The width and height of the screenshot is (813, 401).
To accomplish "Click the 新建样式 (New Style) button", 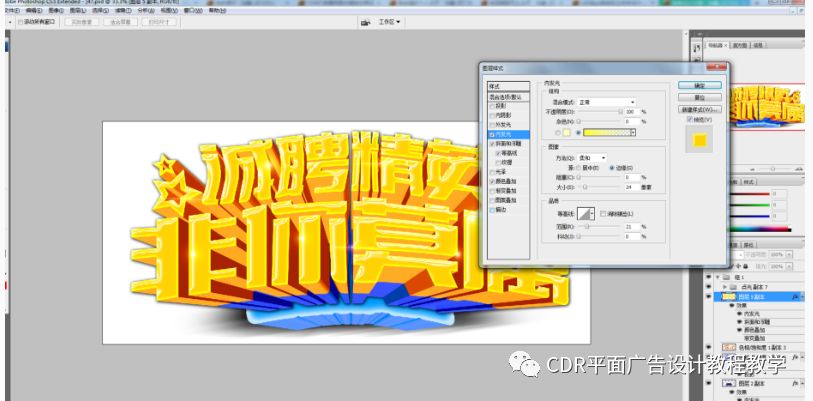I will point(699,109).
